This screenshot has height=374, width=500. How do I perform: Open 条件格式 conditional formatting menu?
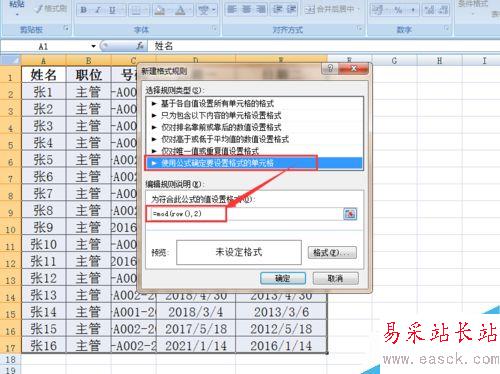(x=473, y=4)
